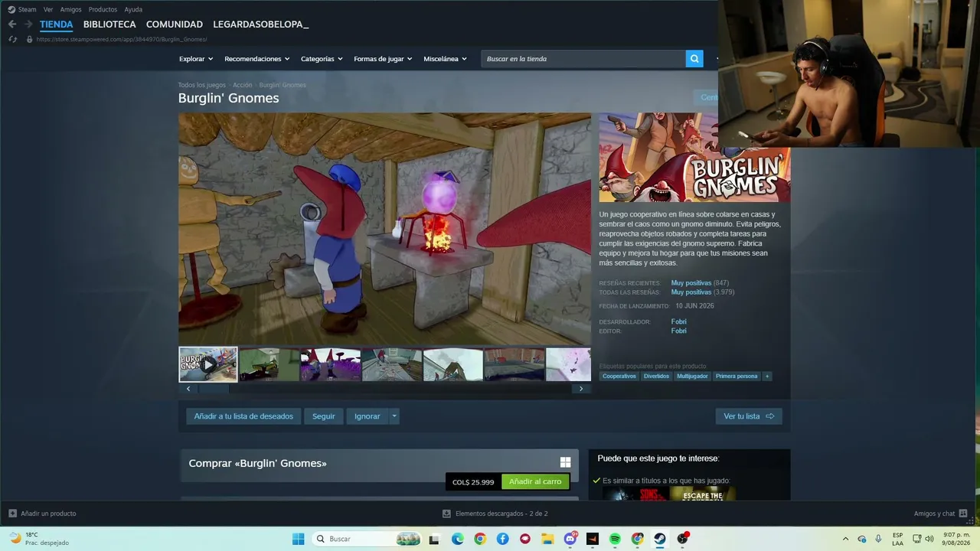980x551 pixels.
Task: Open the Ayuda menu
Action: pos(133,9)
